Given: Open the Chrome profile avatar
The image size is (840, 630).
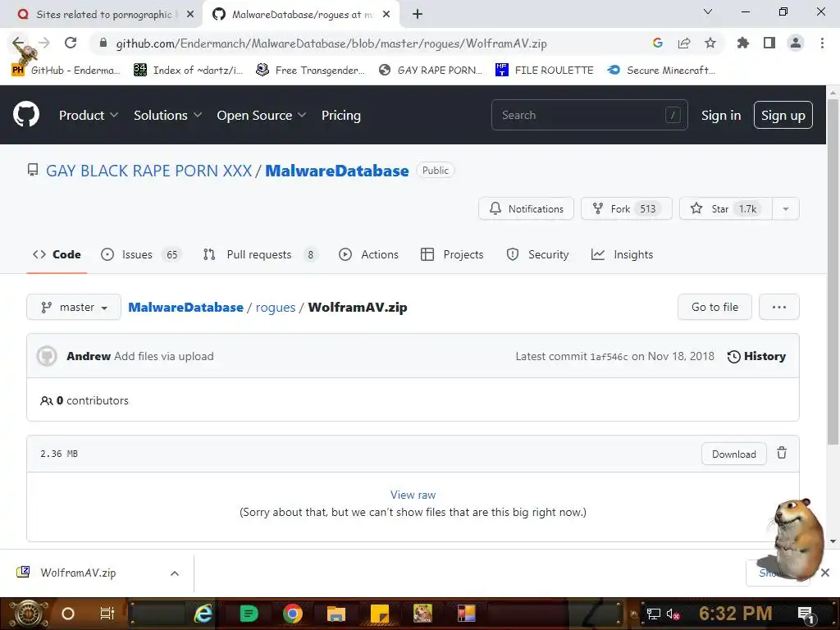Looking at the screenshot, I should point(796,43).
